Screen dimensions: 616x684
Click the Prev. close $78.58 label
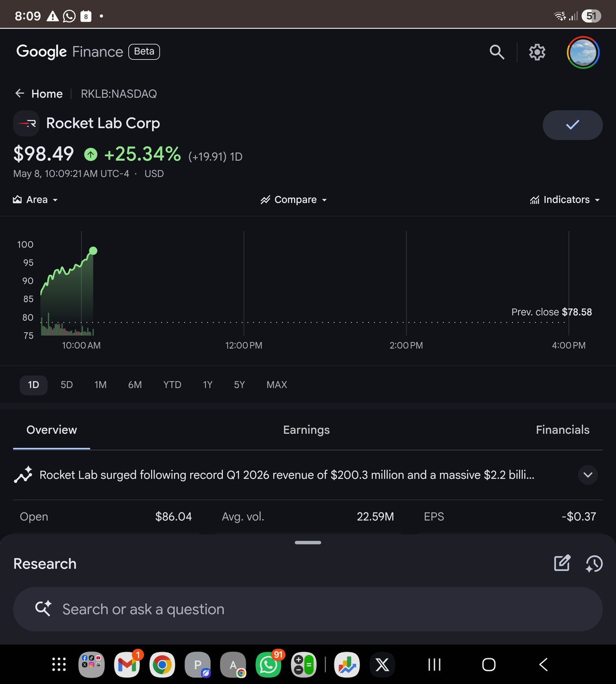(552, 312)
